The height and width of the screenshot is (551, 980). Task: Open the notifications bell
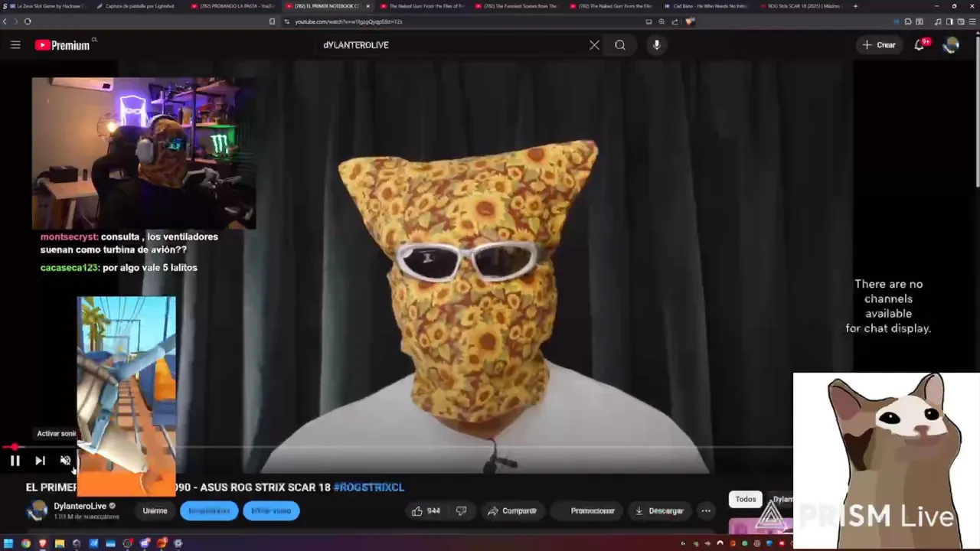coord(920,45)
